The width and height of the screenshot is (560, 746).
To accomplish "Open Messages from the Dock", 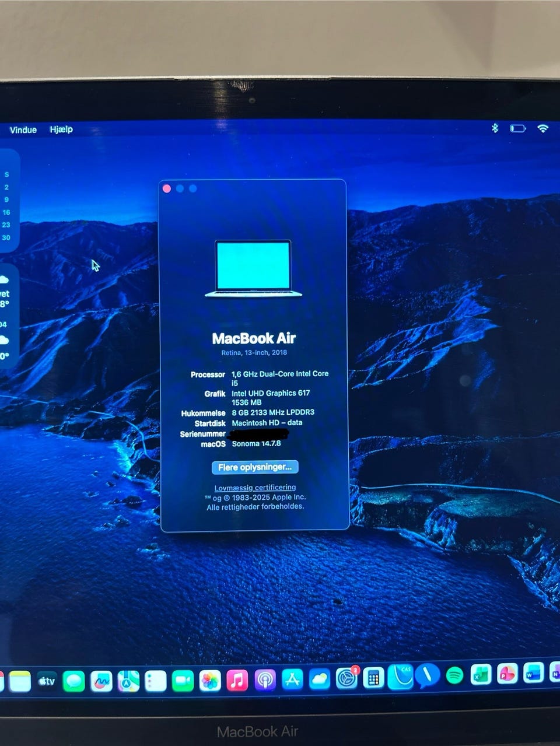I will pyautogui.click(x=73, y=681).
